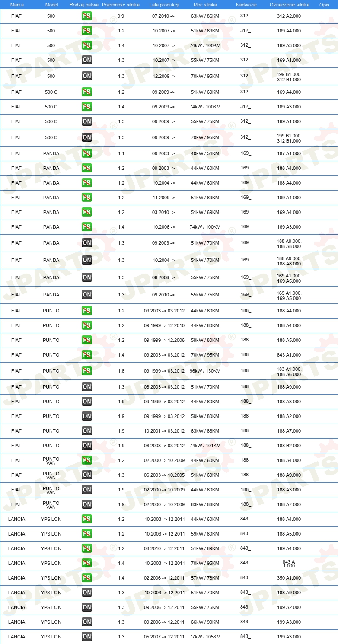
Task: Click production range 09.1999 -> 12.2010
Action: coord(164,325)
